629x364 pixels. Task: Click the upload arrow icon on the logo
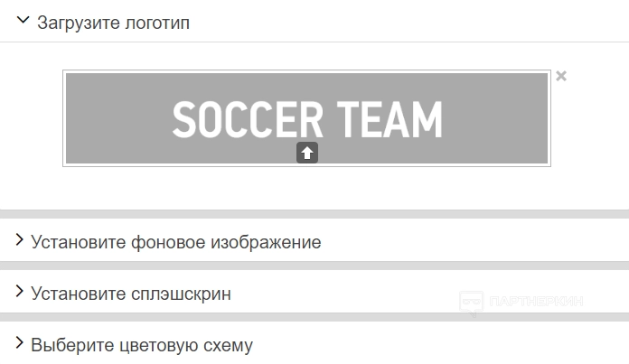(x=307, y=153)
